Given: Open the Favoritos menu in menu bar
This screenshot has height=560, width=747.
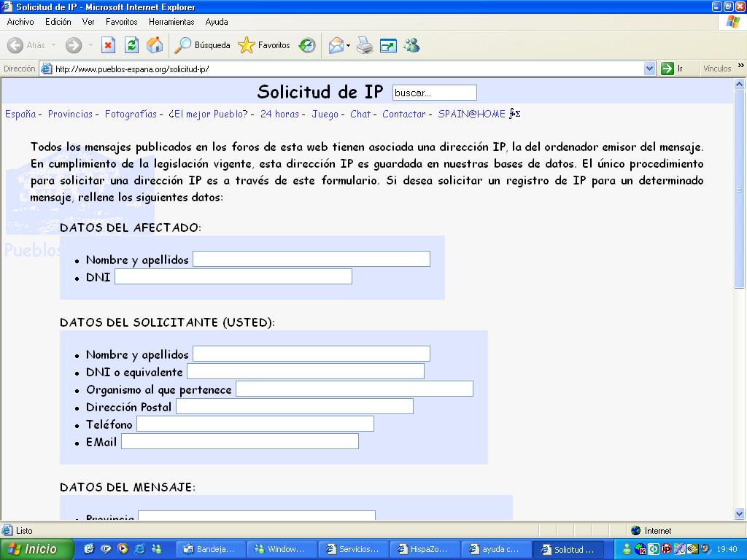Looking at the screenshot, I should (x=121, y=22).
